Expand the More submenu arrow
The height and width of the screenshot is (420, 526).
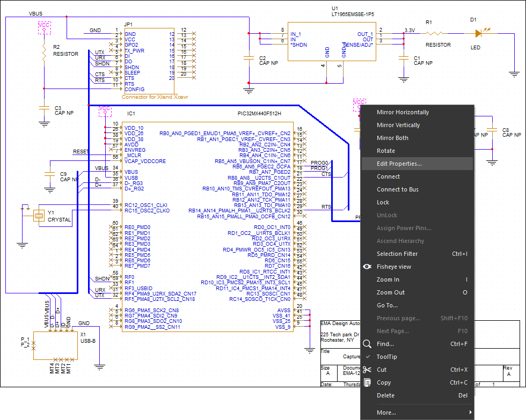[x=470, y=412]
